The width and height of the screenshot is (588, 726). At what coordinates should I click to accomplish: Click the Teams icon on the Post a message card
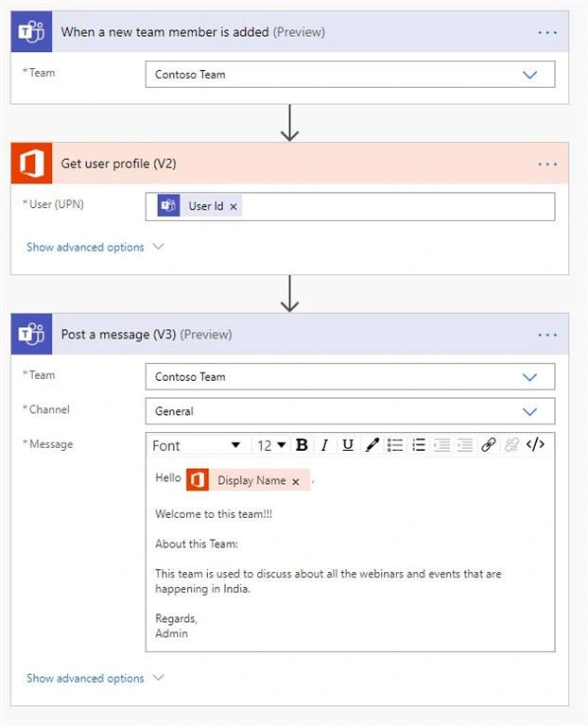(x=31, y=334)
